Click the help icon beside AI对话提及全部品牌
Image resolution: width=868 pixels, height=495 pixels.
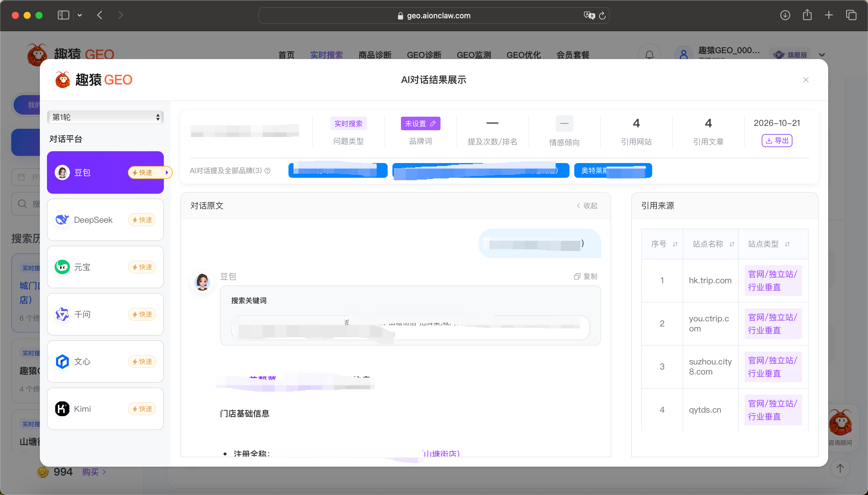pos(268,171)
